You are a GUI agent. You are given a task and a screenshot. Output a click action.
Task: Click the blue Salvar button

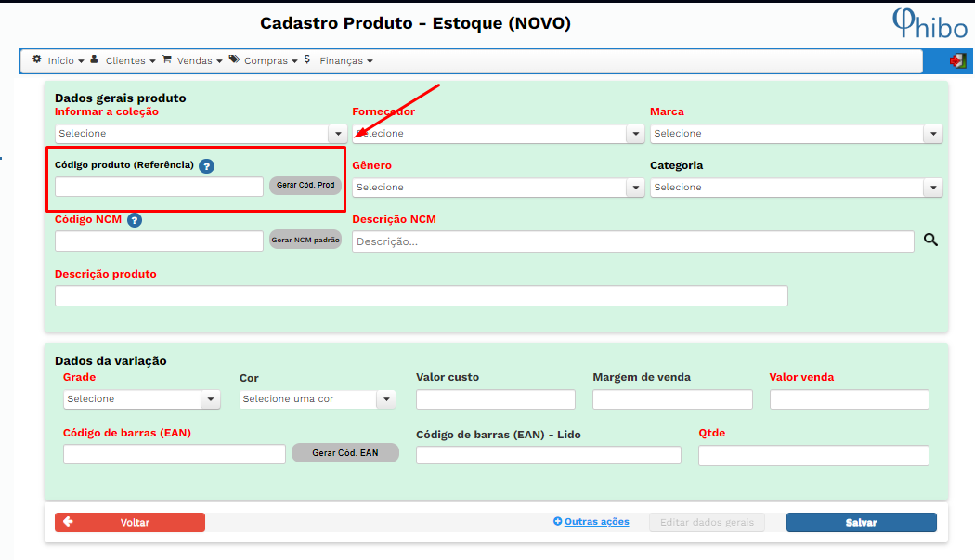(x=861, y=523)
